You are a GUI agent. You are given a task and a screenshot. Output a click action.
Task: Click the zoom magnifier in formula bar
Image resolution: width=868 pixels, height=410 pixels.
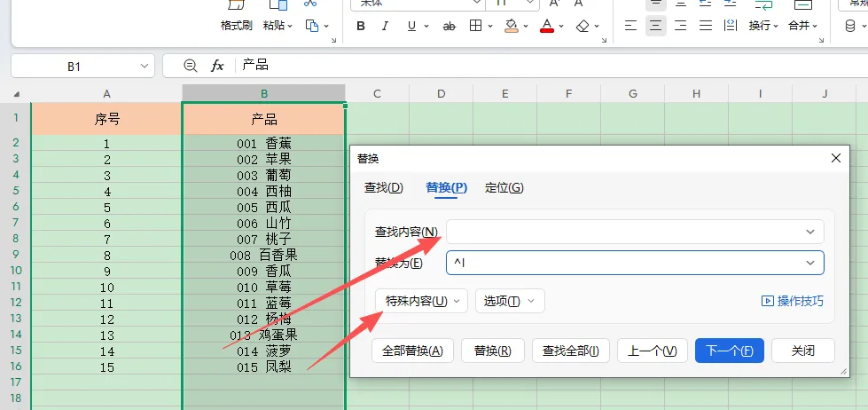click(x=190, y=66)
